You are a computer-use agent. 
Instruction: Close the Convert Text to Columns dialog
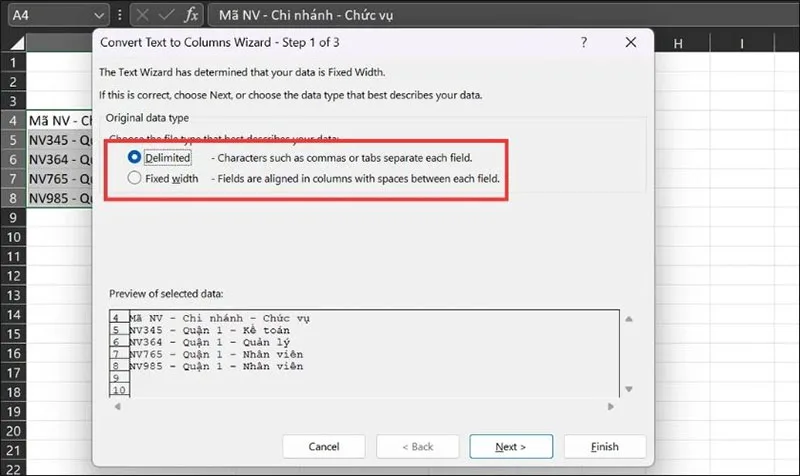coord(631,42)
